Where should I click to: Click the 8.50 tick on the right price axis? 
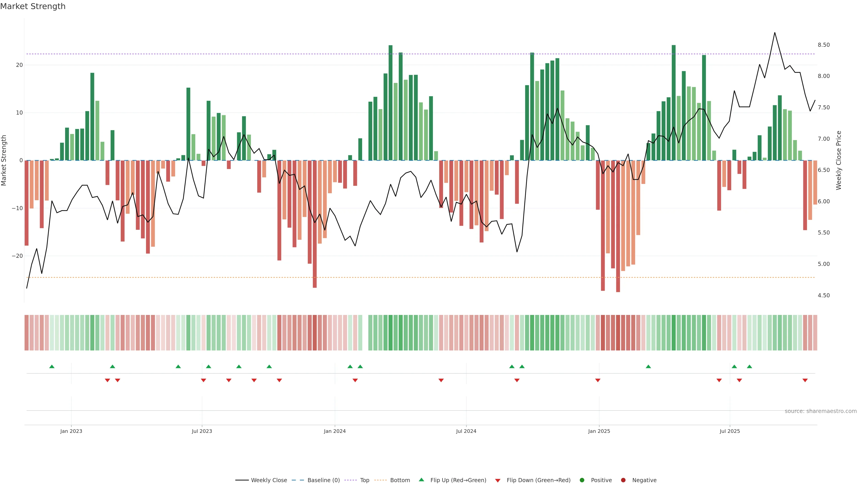point(823,45)
